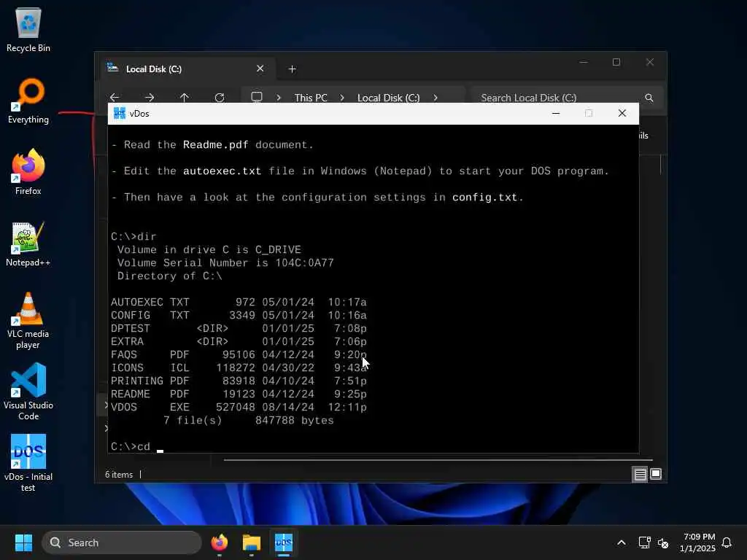Switch Explorer to details view icon
Screen dimensions: 747x560
(x=640, y=474)
